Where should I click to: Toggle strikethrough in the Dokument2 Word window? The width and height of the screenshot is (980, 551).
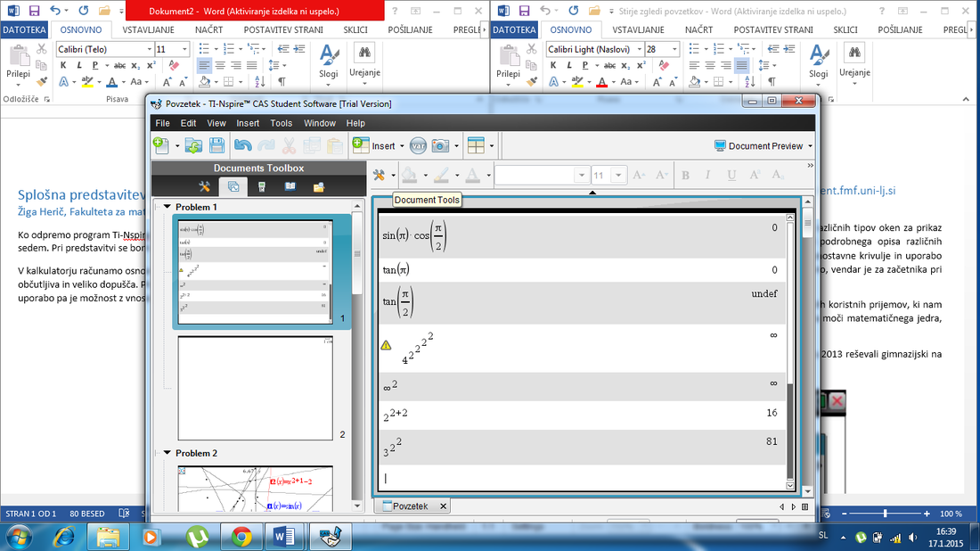[x=120, y=65]
